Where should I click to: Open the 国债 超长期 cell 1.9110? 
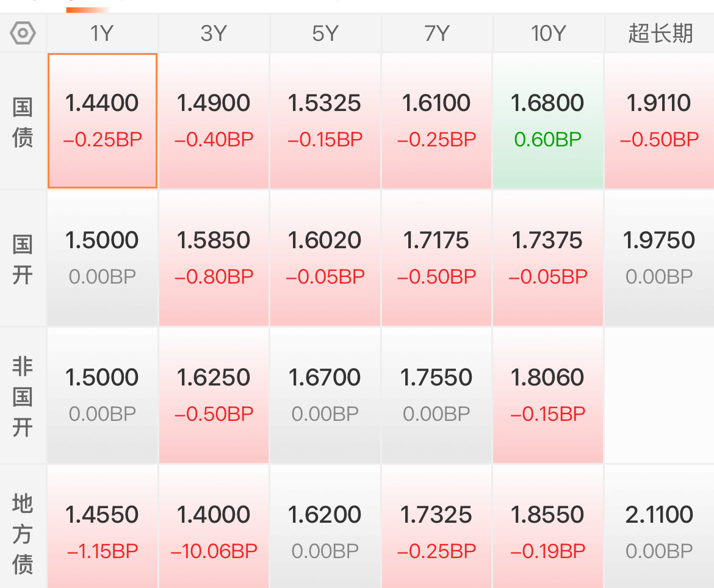[x=659, y=121]
